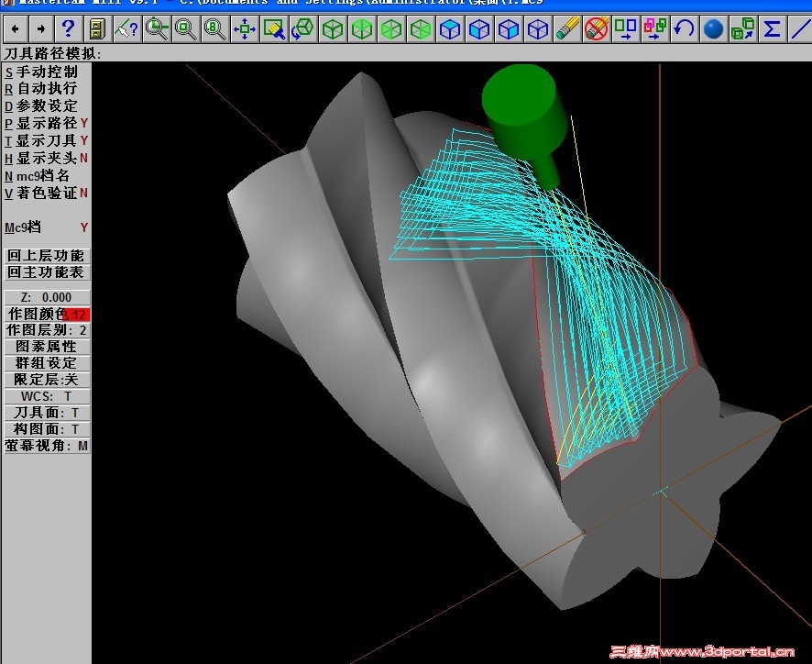Viewport: 812px width, 664px height.
Task: Set construction plane to 3D blue cube
Action: [538, 29]
